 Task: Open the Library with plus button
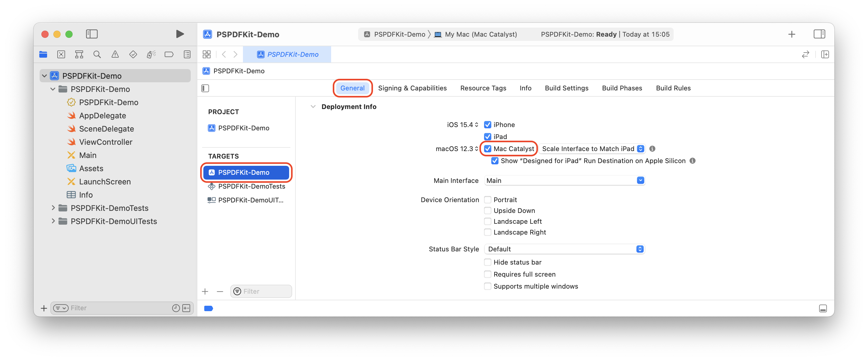coord(792,34)
